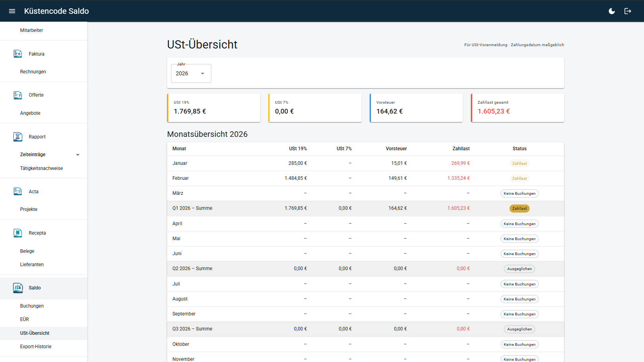This screenshot has width=644, height=362.
Task: Toggle dark mode with moon icon
Action: 612,11
